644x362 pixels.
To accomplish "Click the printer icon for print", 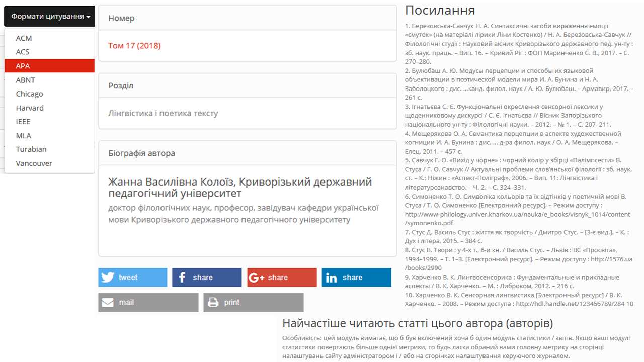I will click(213, 303).
